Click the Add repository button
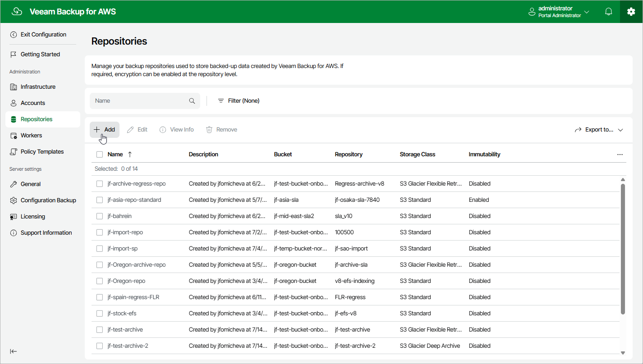This screenshot has height=364, width=643. click(x=105, y=130)
